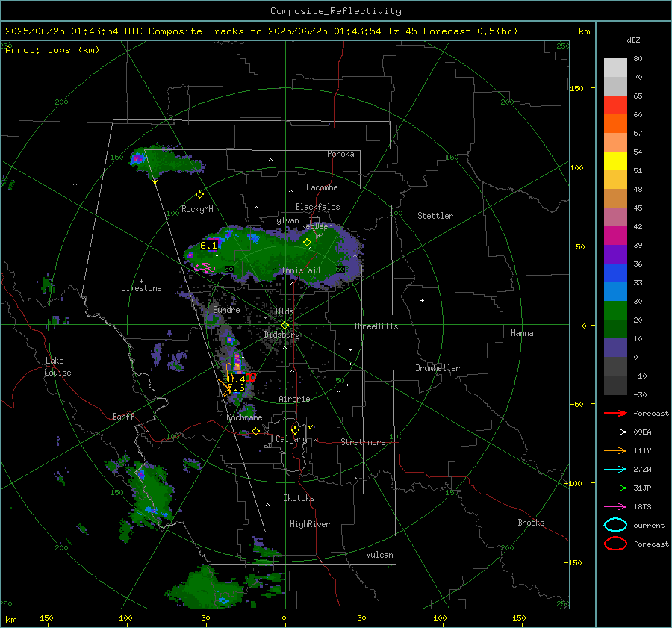Click the Drumheller label
This screenshot has width=672, height=628.
click(438, 368)
